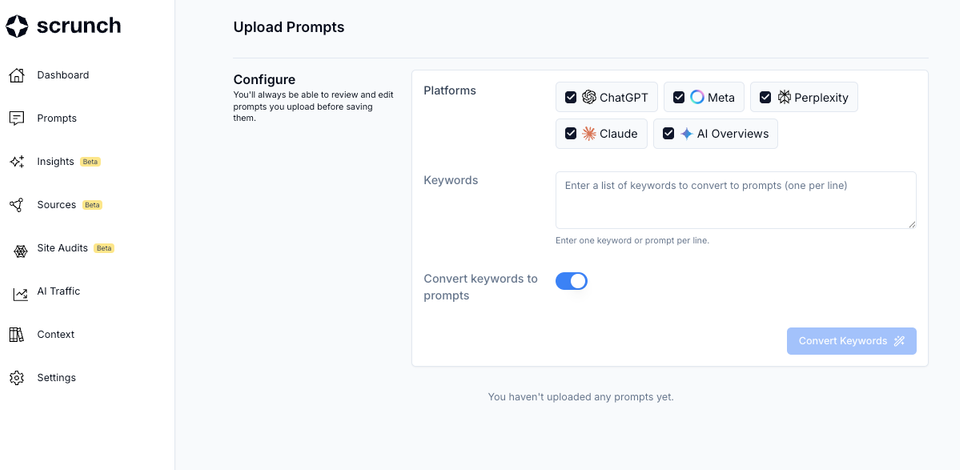960x470 pixels.
Task: Open Dashboard via the house icon
Action: click(17, 75)
